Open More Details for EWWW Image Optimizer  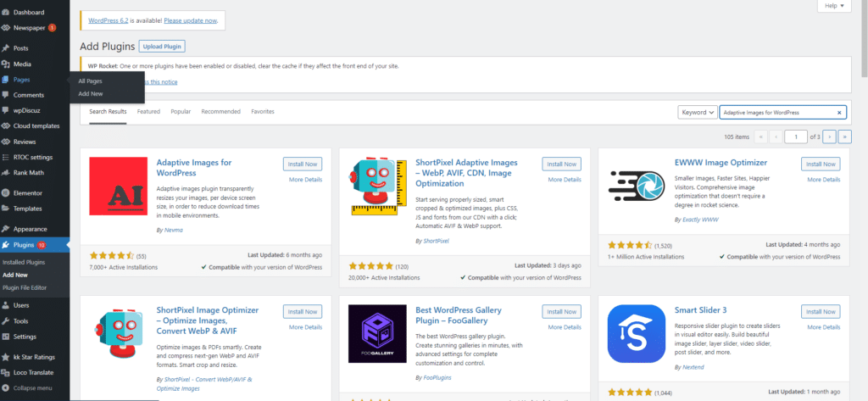pyautogui.click(x=824, y=180)
